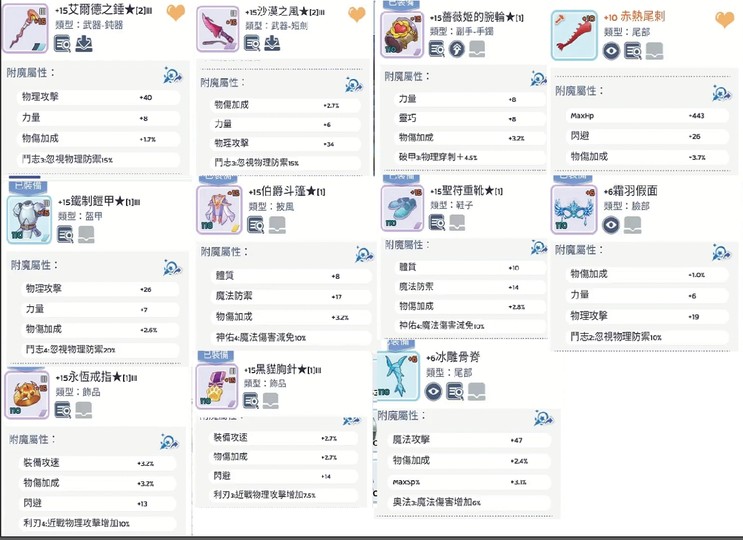Select the 艾爾德之錘 weapon thumbnail

pos(26,28)
